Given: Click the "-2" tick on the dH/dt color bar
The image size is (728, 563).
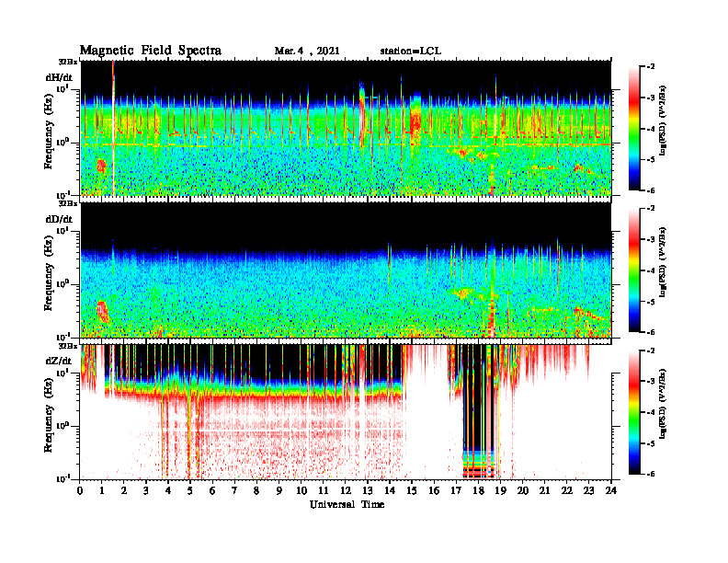Looking at the screenshot, I should [x=652, y=67].
